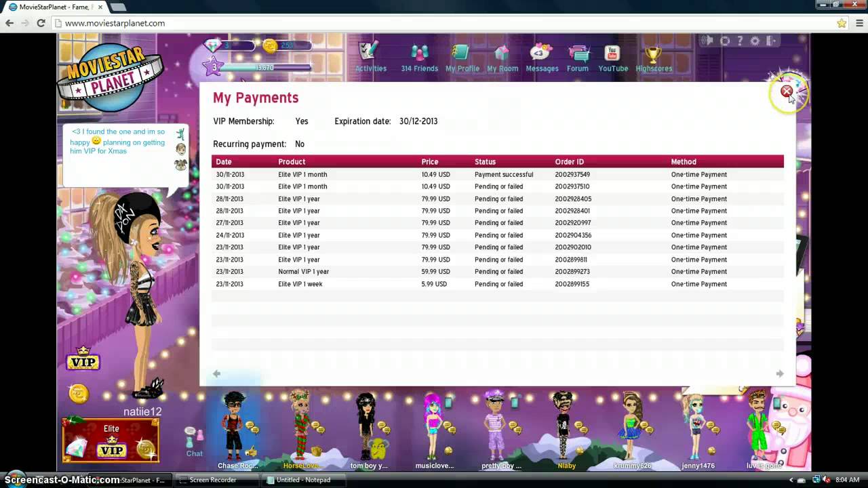Select the Normal VIP 1 year product
868x488 pixels.
tap(303, 272)
